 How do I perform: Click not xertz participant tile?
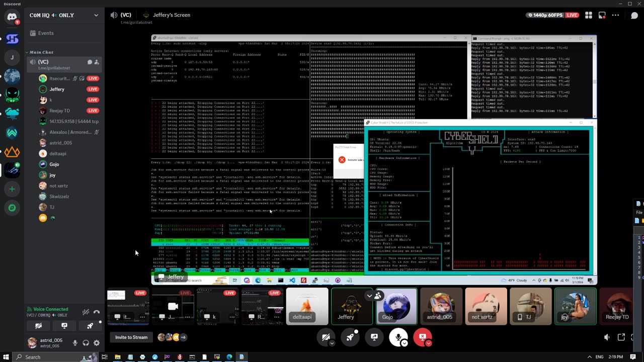point(486,306)
